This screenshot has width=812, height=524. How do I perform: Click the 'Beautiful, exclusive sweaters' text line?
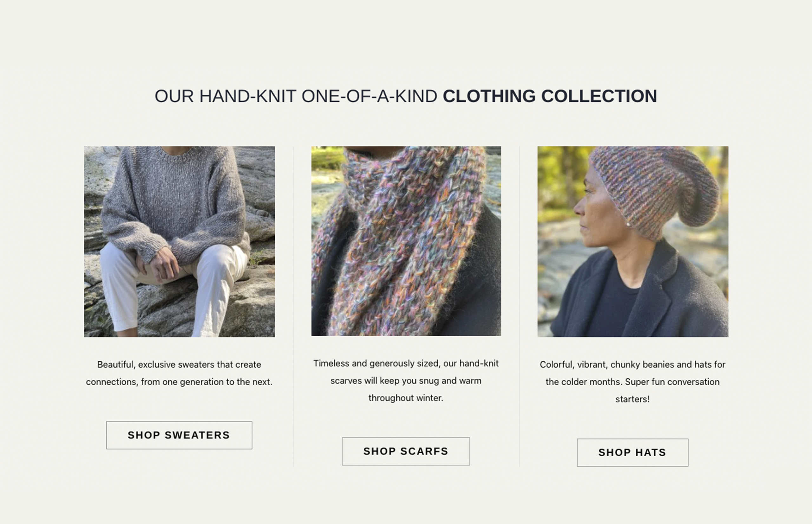(x=179, y=364)
